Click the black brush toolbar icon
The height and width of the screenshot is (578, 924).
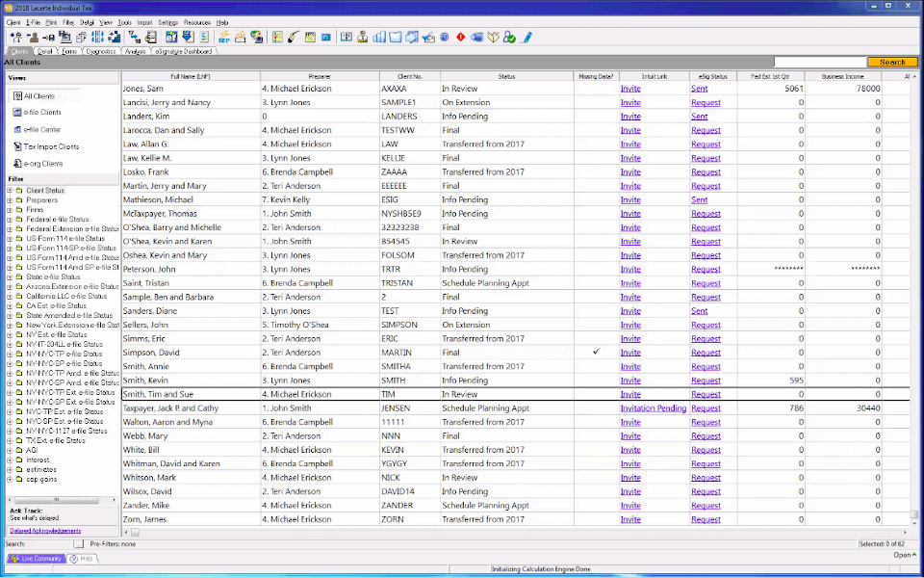point(293,38)
